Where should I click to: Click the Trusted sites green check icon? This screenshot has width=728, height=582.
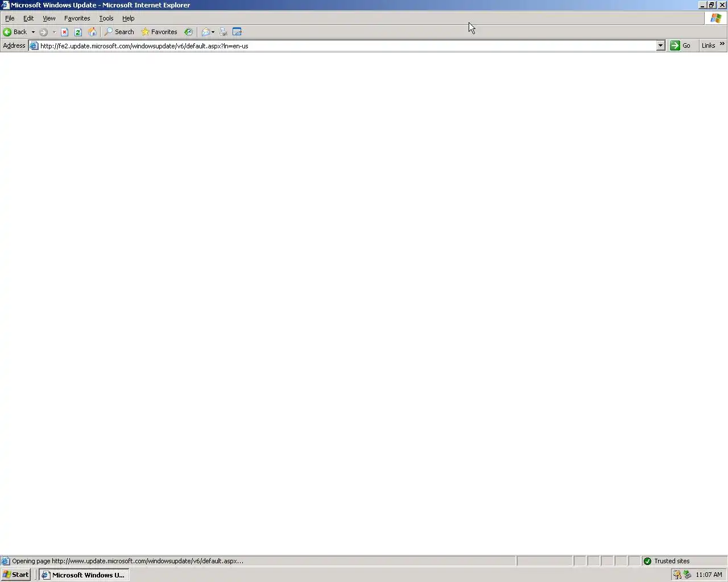point(647,561)
